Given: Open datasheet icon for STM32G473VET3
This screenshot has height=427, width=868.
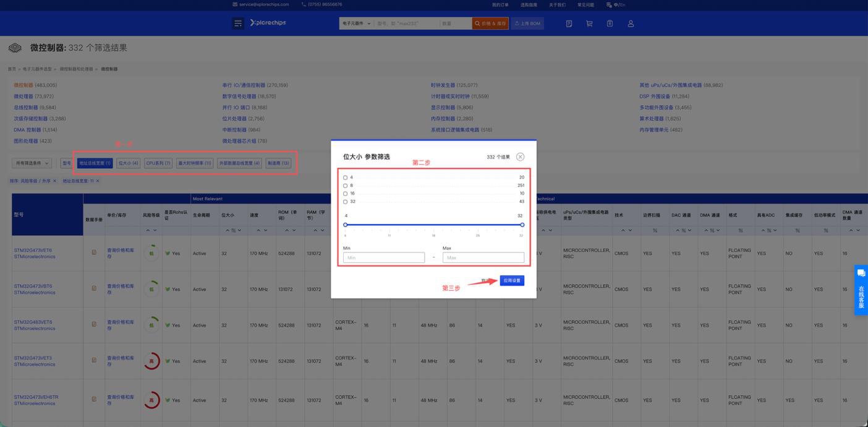Looking at the screenshot, I should pyautogui.click(x=94, y=360).
